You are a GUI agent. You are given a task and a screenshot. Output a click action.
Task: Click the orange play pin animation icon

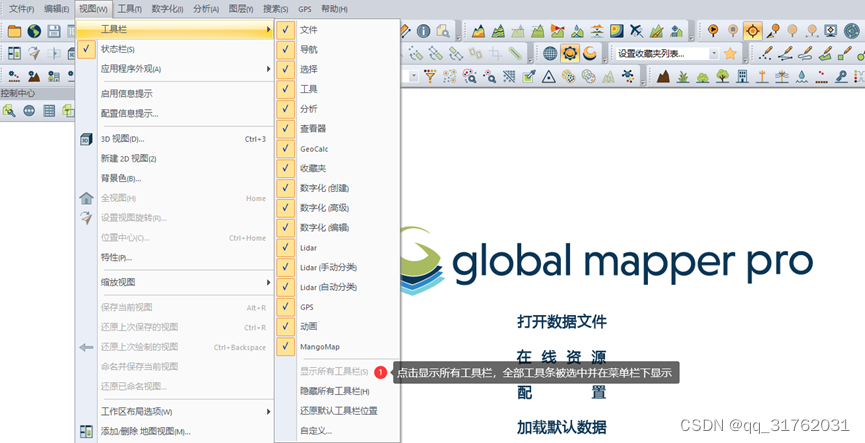(x=713, y=31)
